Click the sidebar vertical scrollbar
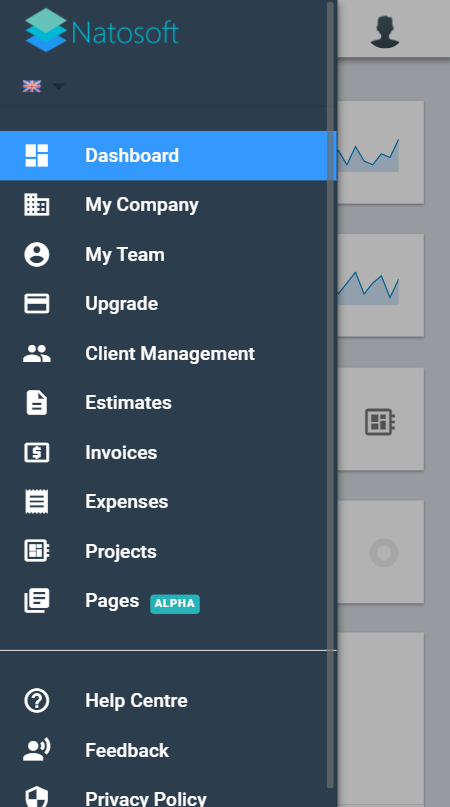The width and height of the screenshot is (450, 807). (330, 394)
